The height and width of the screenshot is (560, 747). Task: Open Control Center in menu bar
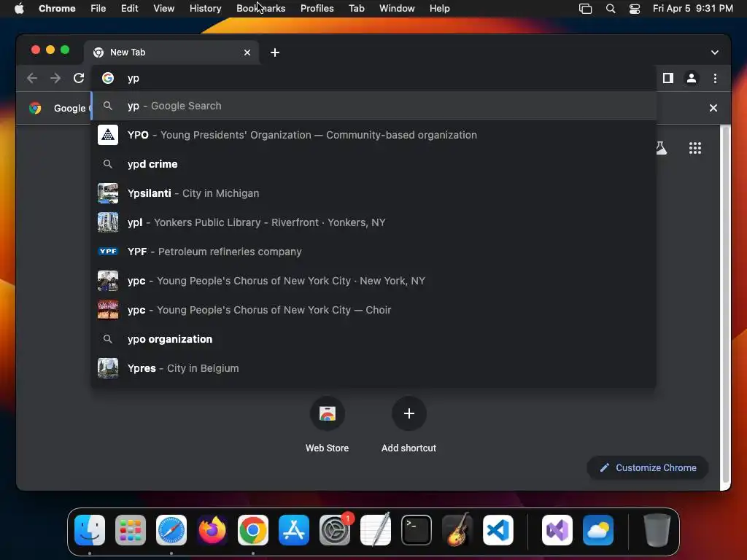click(x=635, y=9)
